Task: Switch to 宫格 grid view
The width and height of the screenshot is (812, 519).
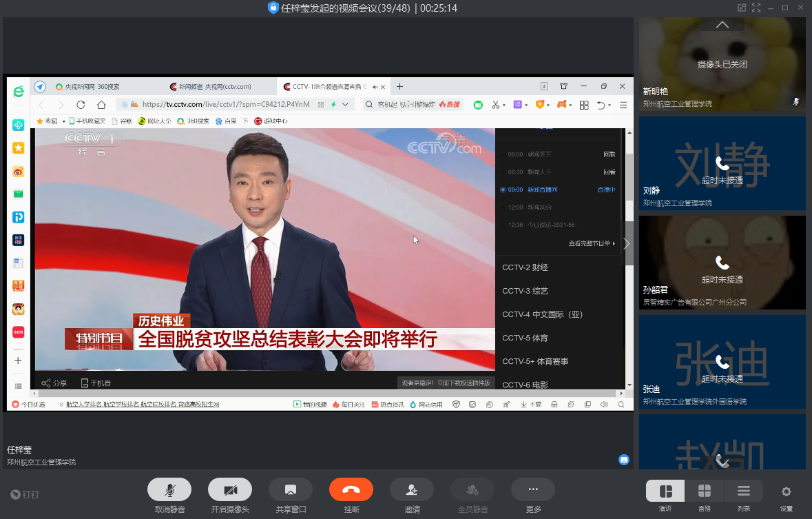Action: pyautogui.click(x=705, y=491)
